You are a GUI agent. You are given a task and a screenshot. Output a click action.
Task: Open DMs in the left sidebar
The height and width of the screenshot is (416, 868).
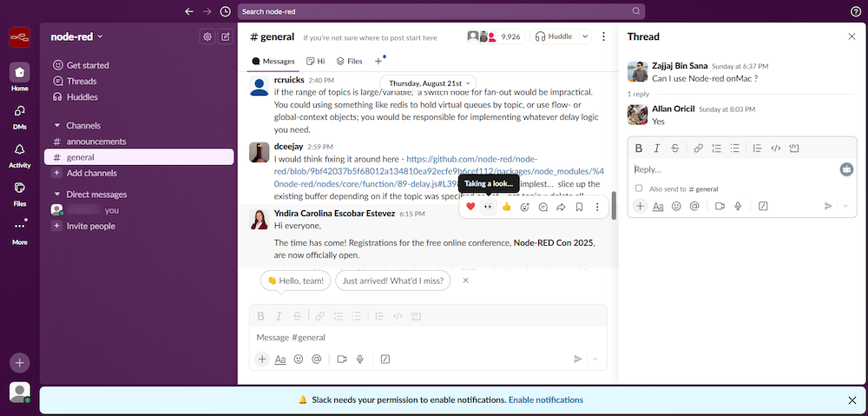[19, 116]
